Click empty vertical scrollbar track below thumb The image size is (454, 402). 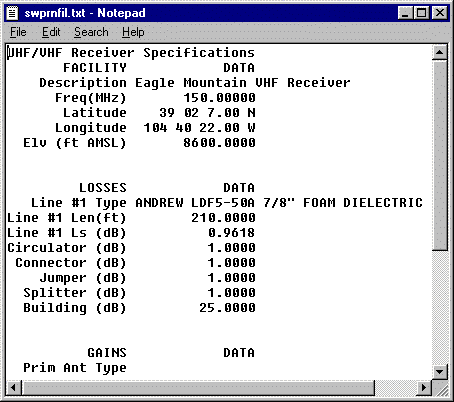coord(439,307)
